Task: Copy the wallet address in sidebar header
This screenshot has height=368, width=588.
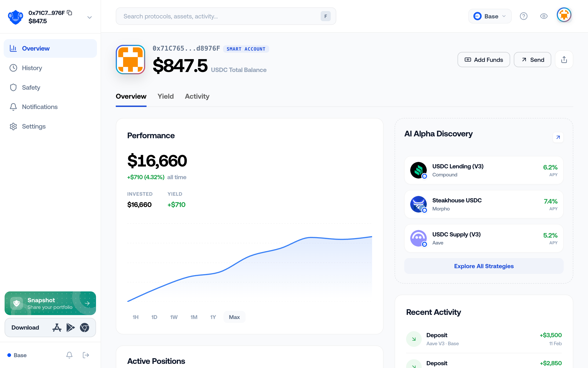Action: click(70, 13)
